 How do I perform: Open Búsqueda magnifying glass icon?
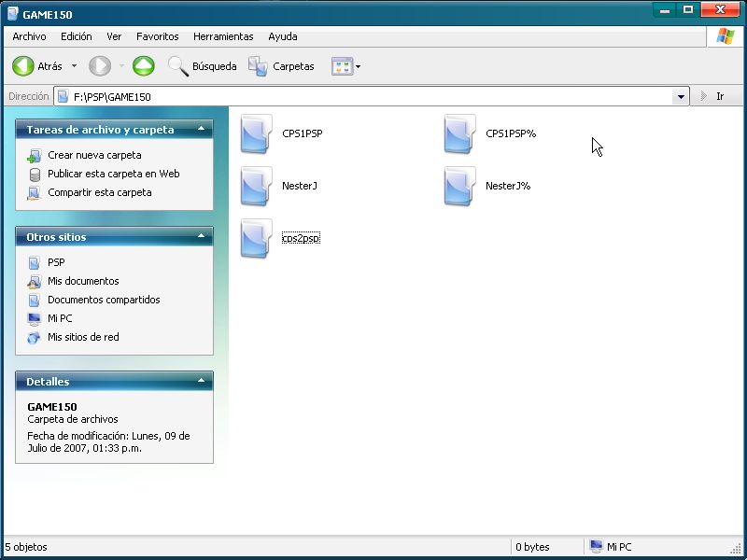pyautogui.click(x=178, y=66)
